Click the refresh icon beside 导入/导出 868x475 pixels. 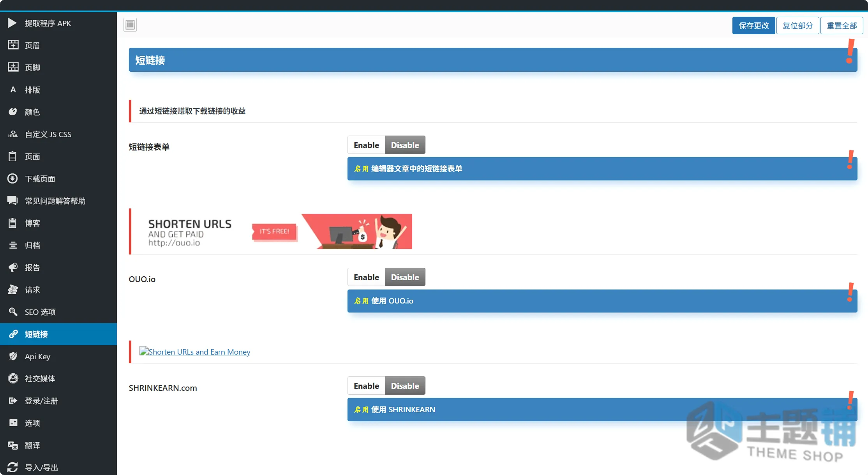[12, 467]
